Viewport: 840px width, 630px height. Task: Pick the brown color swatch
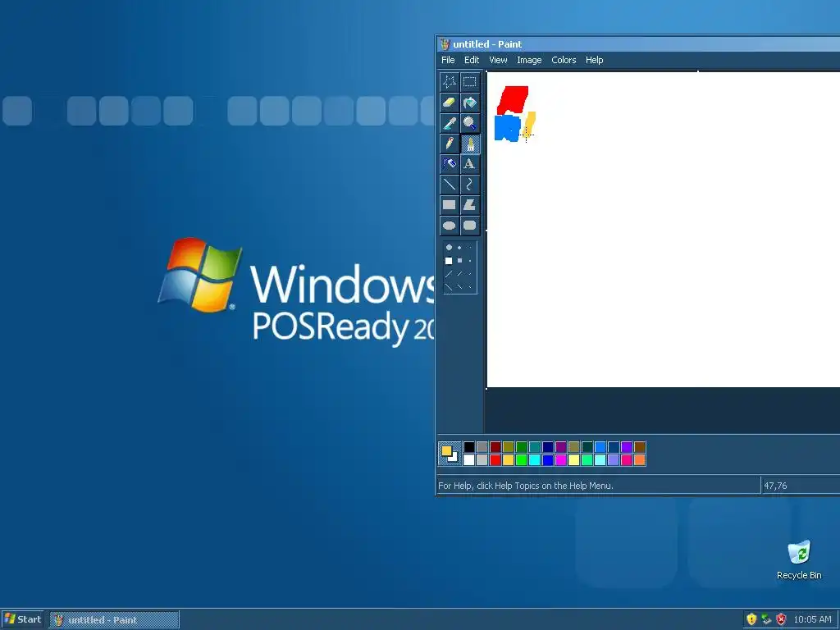tap(640, 447)
